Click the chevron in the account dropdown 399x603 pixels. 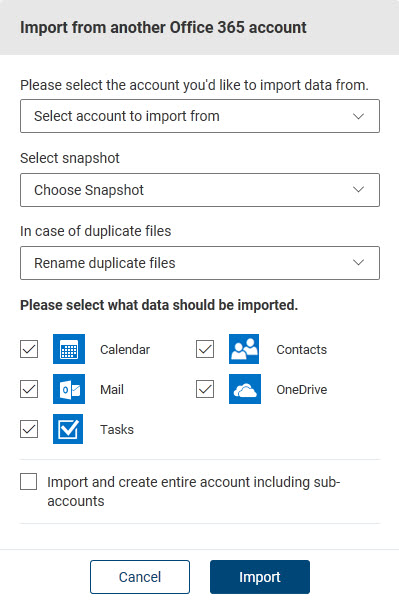pyautogui.click(x=359, y=116)
